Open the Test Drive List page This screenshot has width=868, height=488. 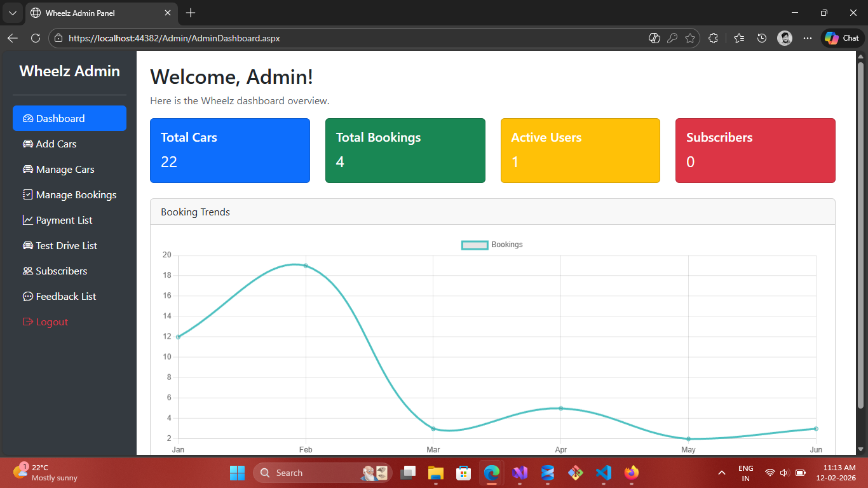coord(66,246)
